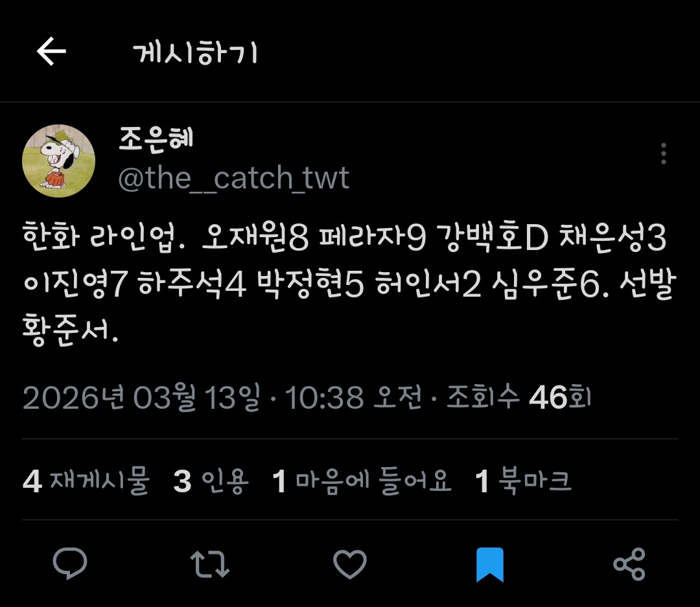Go back using the left arrow
Viewport: 700px width, 607px height.
(51, 51)
